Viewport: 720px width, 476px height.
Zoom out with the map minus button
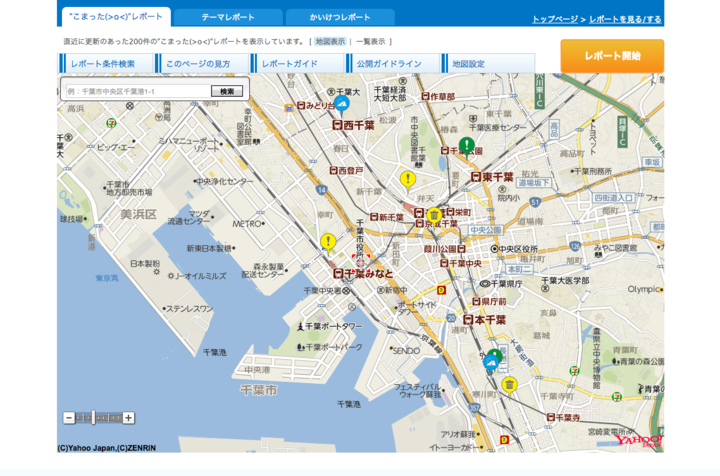point(69,418)
